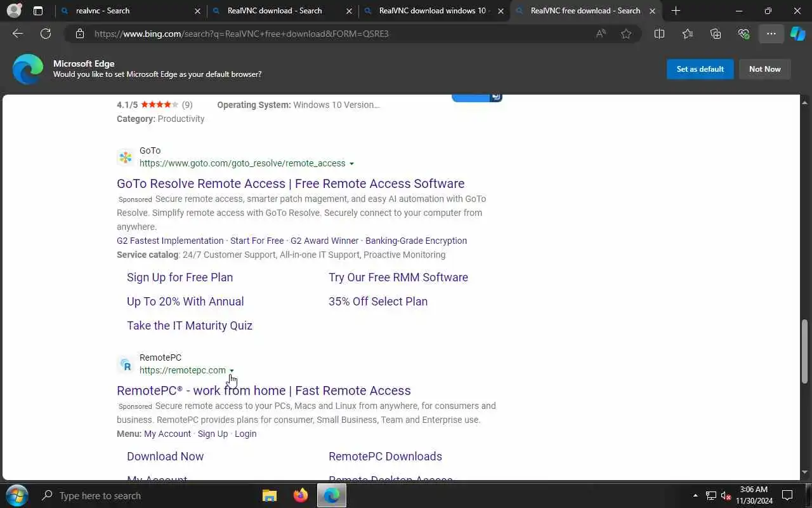Select Microsoft Edge taskbar icon
This screenshot has width=812, height=508.
[x=331, y=495]
